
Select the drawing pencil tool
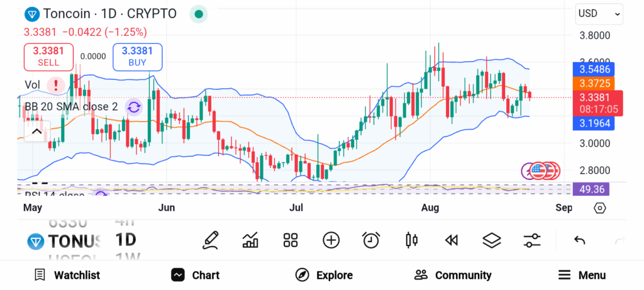[x=211, y=240]
